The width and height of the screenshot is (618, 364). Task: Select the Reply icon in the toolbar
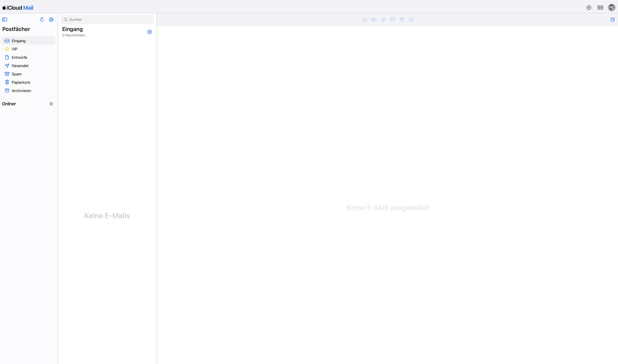tap(364, 20)
